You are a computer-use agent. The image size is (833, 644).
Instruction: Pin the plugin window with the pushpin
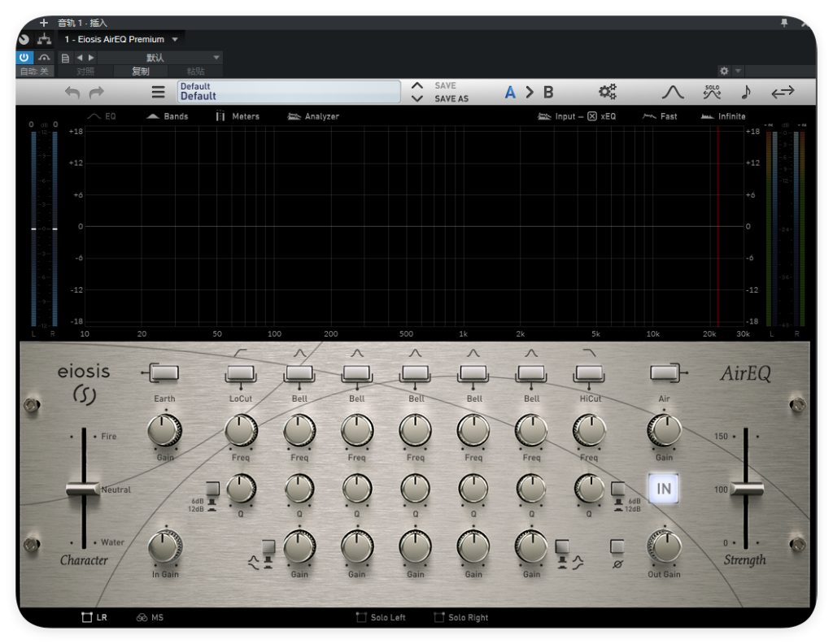(784, 22)
